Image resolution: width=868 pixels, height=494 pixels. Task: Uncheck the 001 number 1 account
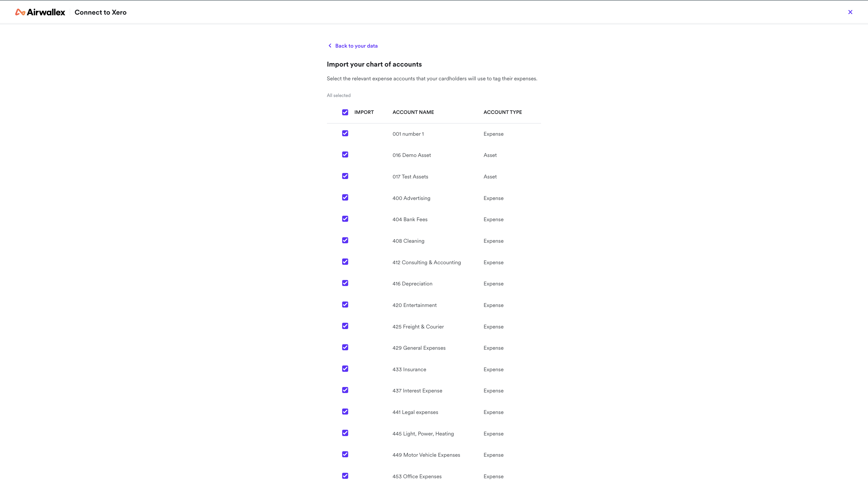coord(345,133)
